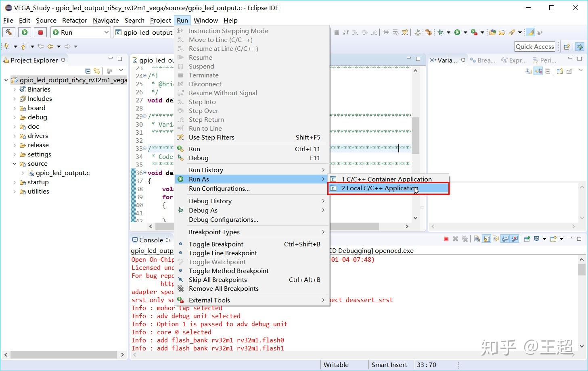Click the green bug Debug toolbar icon

(441, 32)
